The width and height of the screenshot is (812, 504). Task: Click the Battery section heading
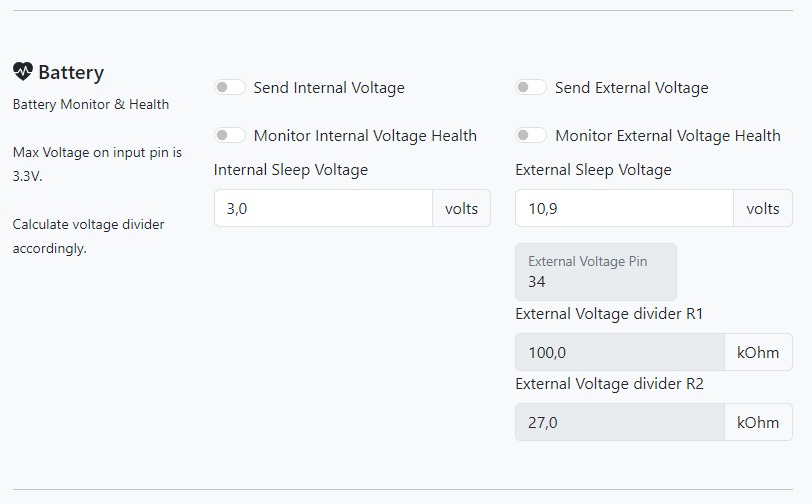click(x=71, y=73)
